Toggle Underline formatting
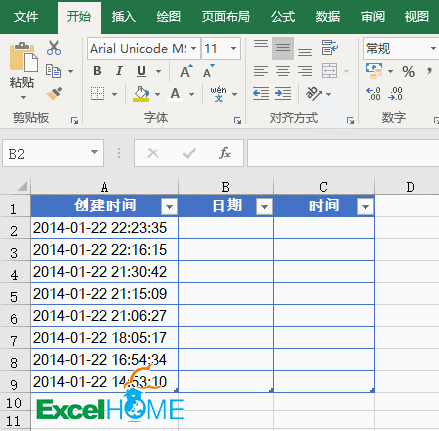The height and width of the screenshot is (431, 439). tap(141, 71)
